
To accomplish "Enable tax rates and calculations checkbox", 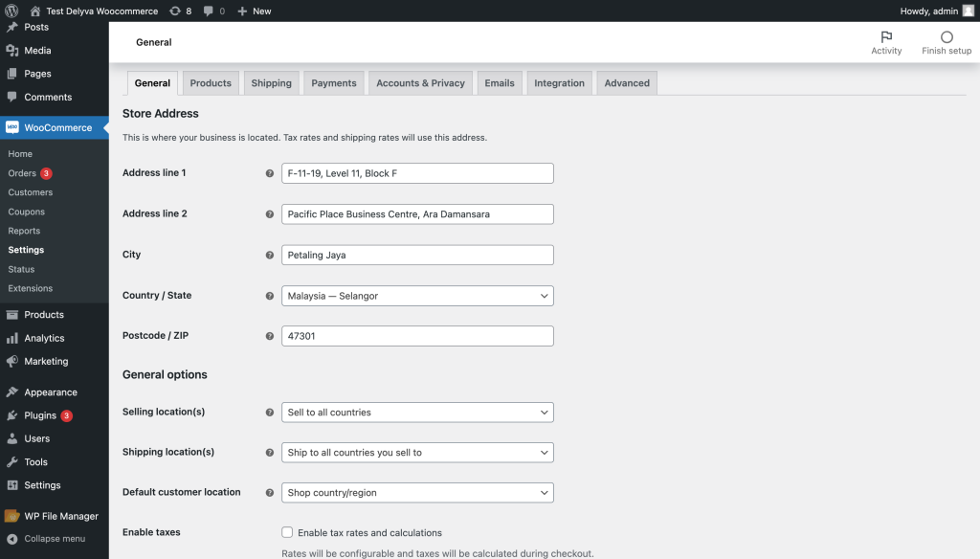I will (287, 532).
